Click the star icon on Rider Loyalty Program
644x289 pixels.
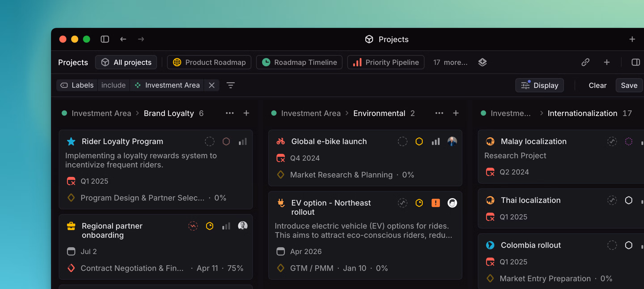click(71, 141)
